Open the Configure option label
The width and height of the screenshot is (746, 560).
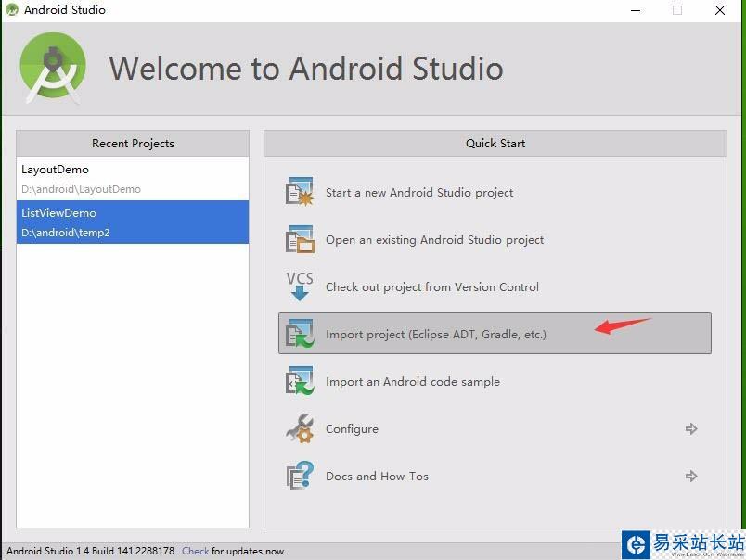pos(352,428)
